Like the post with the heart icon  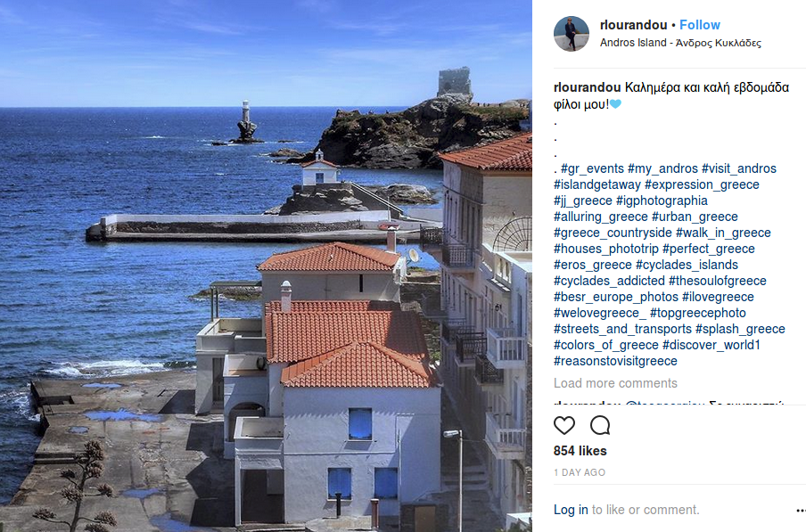pyautogui.click(x=563, y=425)
